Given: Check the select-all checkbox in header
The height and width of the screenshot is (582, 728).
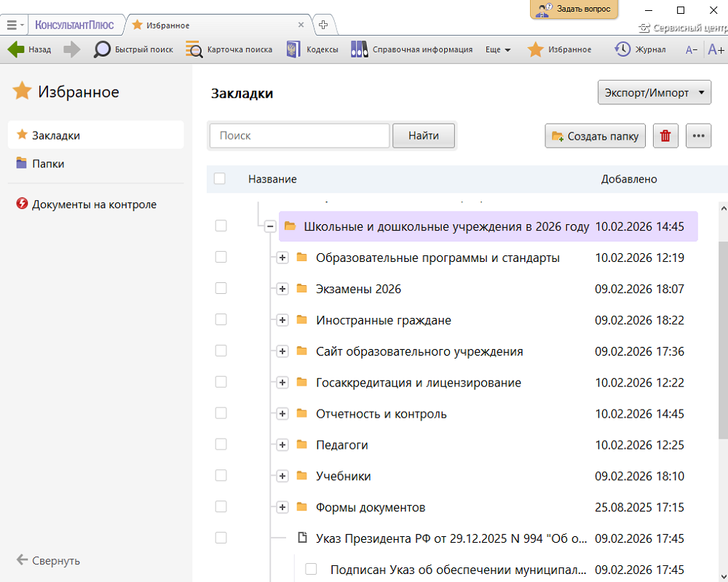Looking at the screenshot, I should tap(220, 179).
